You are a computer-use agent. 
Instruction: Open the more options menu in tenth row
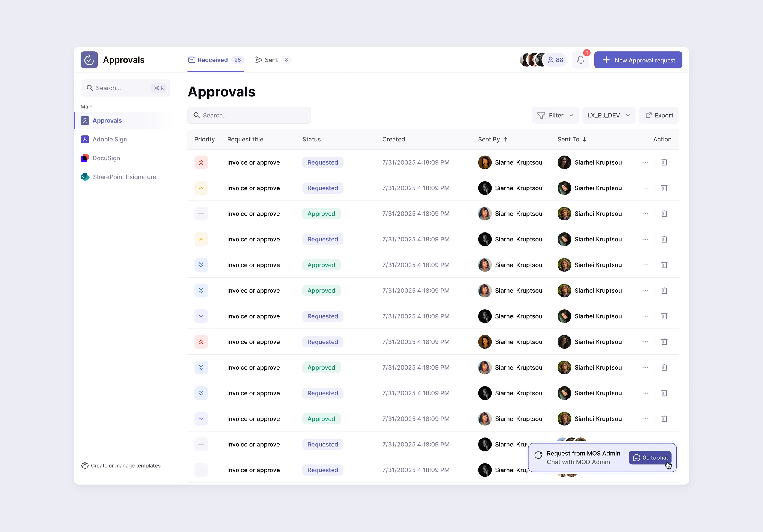(x=645, y=393)
